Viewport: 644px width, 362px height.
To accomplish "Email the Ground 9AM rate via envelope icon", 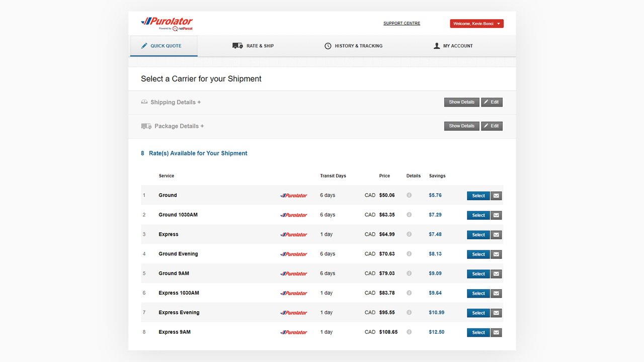I will pyautogui.click(x=496, y=274).
